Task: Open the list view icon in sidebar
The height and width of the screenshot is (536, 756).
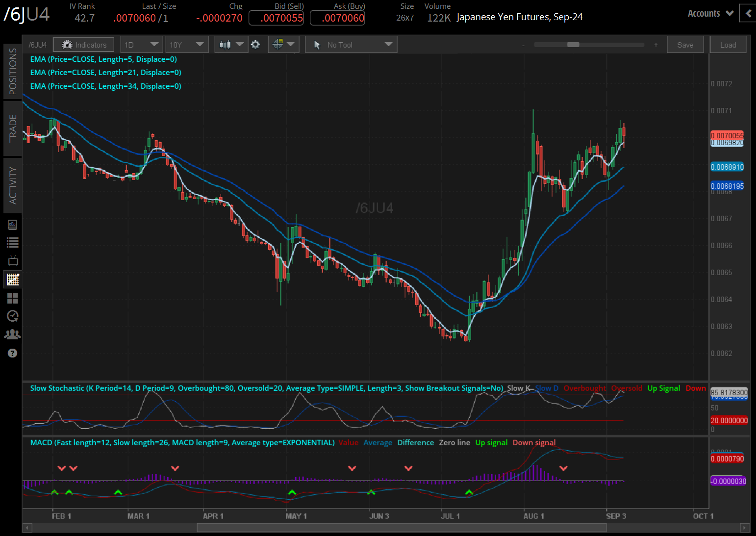Action: tap(13, 243)
